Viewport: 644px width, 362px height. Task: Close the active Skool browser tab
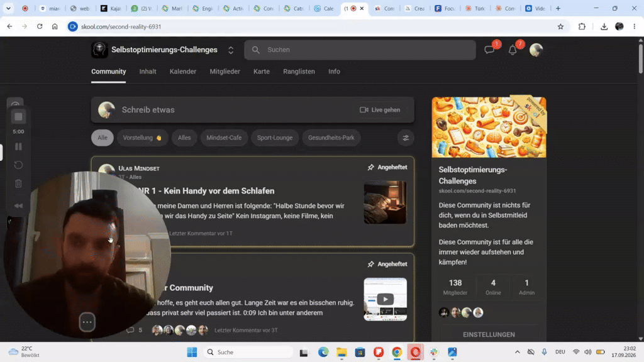(x=362, y=8)
